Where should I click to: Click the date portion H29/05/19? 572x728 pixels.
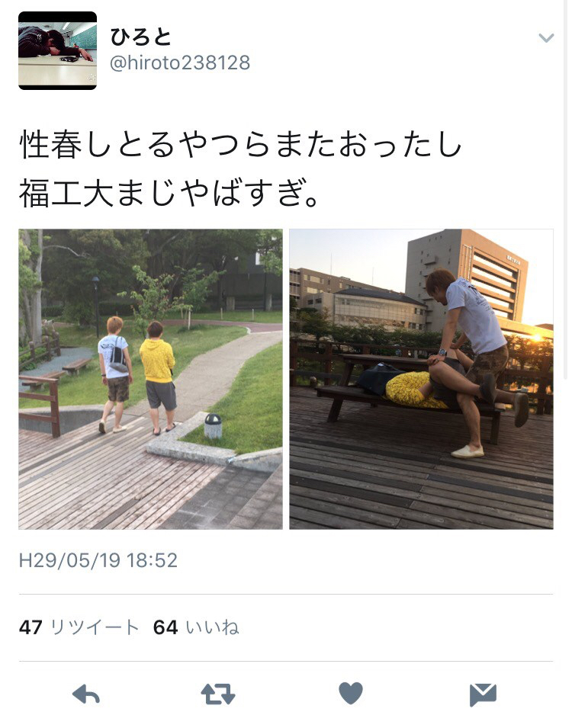[x=69, y=560]
